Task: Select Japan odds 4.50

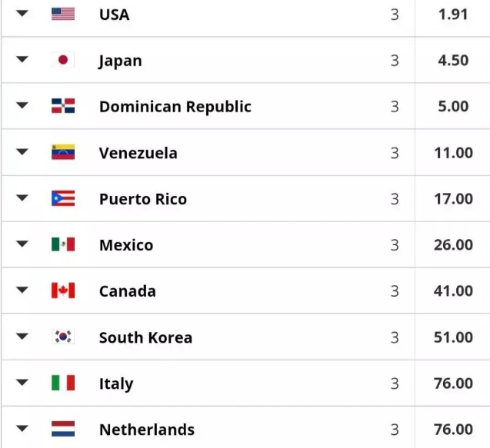Action: [453, 60]
